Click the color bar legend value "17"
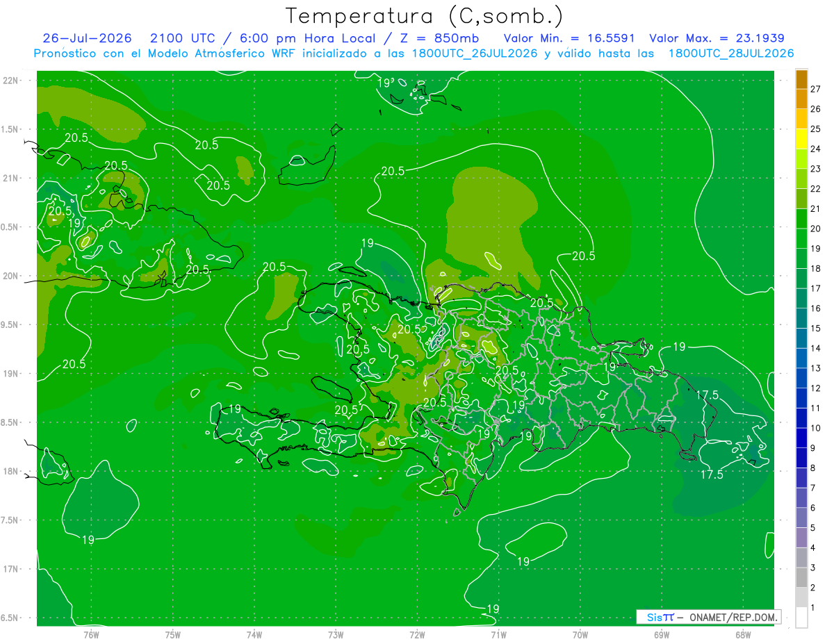The image size is (834, 644). (x=815, y=288)
